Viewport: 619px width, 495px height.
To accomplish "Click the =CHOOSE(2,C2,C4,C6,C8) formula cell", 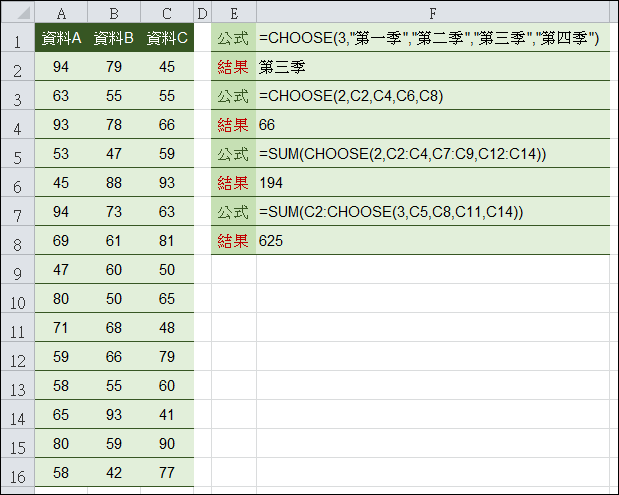I will point(433,95).
